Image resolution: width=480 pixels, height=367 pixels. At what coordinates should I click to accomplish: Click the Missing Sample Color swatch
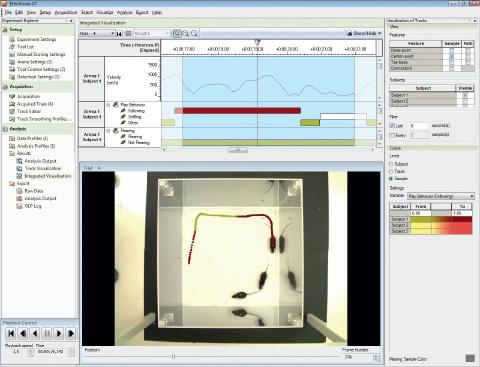(470, 358)
